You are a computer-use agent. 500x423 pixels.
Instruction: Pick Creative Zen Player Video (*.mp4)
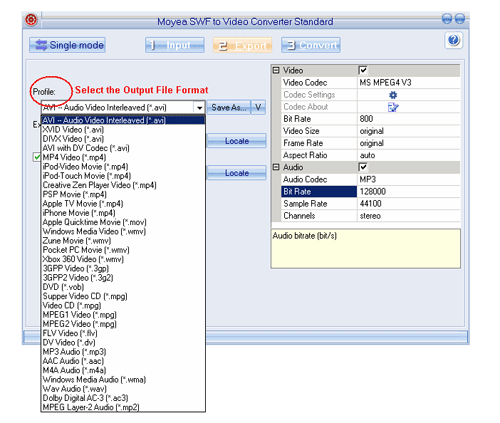pos(123,185)
